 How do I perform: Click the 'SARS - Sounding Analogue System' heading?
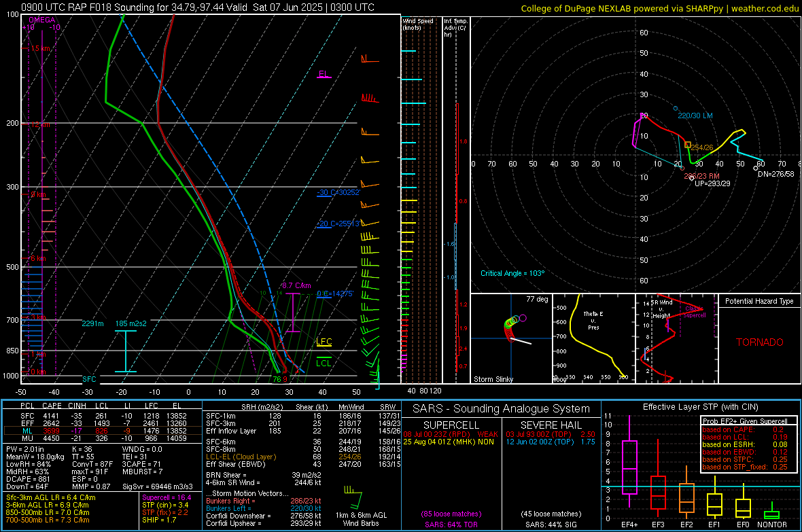502,409
